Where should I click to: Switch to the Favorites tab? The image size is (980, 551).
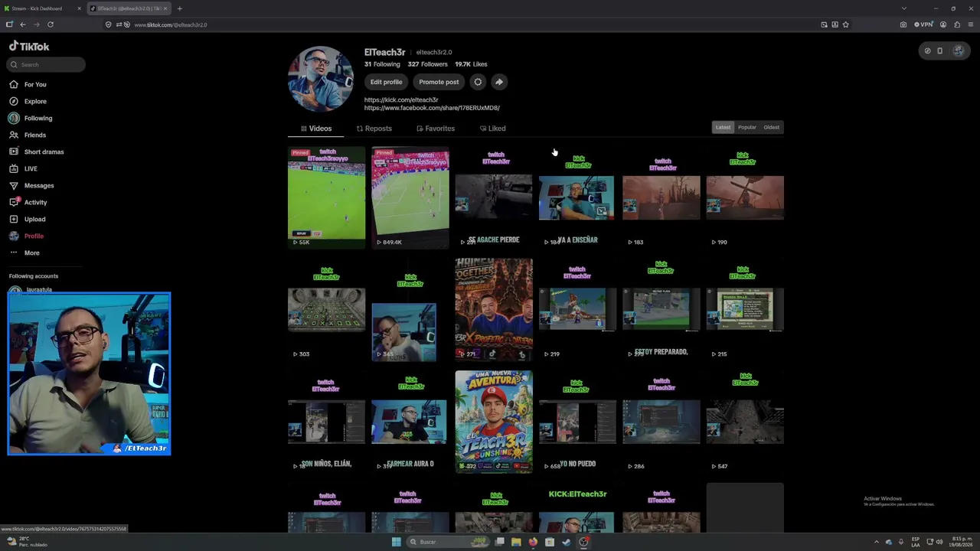[x=436, y=129]
